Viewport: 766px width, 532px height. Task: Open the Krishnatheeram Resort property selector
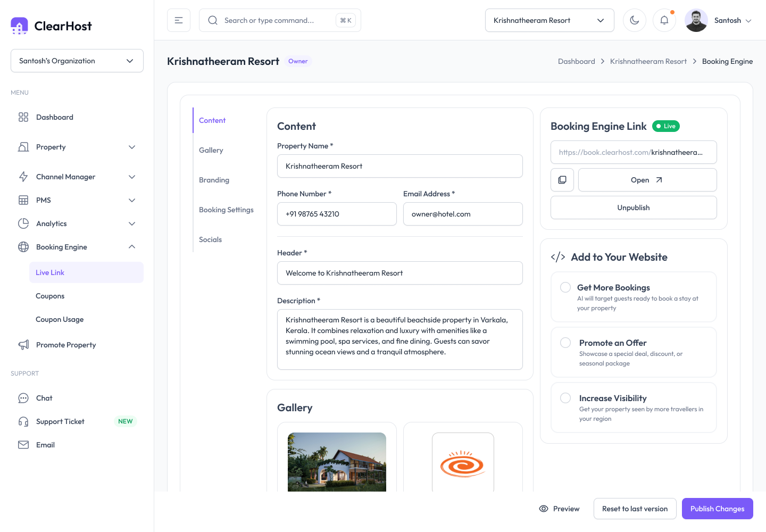pyautogui.click(x=549, y=20)
